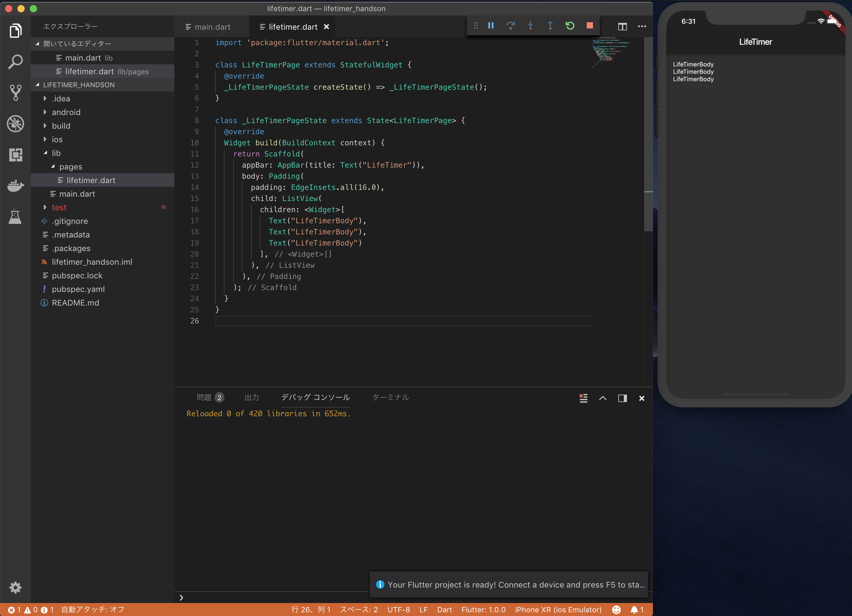The image size is (852, 616).
Task: Stop the debug session
Action: click(590, 26)
